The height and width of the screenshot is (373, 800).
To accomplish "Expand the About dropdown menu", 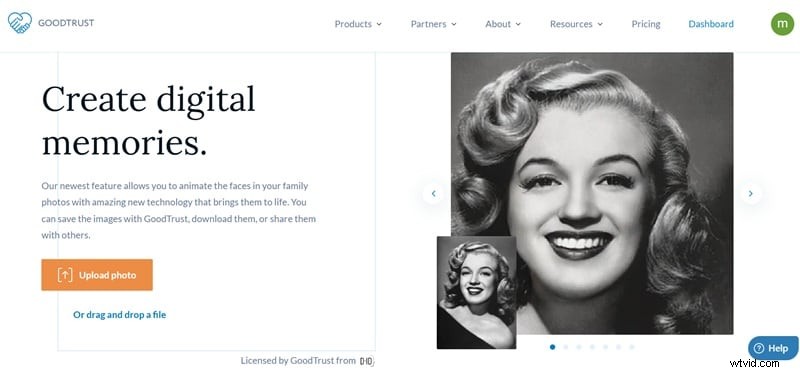I will click(503, 24).
